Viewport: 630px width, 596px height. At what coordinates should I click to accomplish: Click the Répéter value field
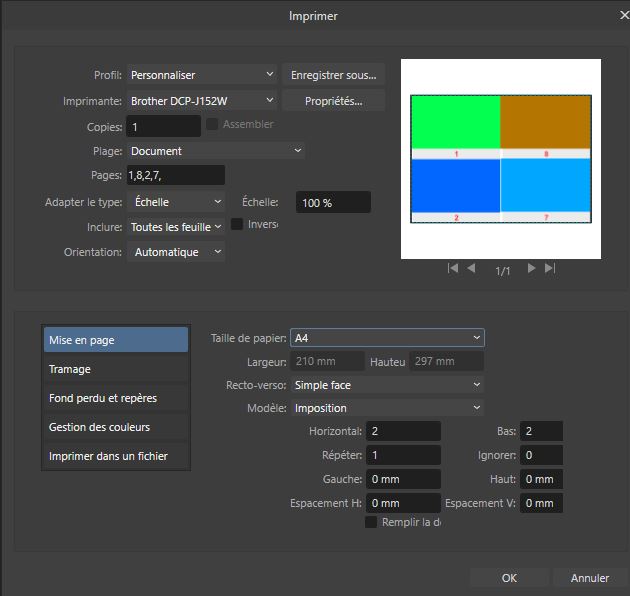pyautogui.click(x=403, y=455)
